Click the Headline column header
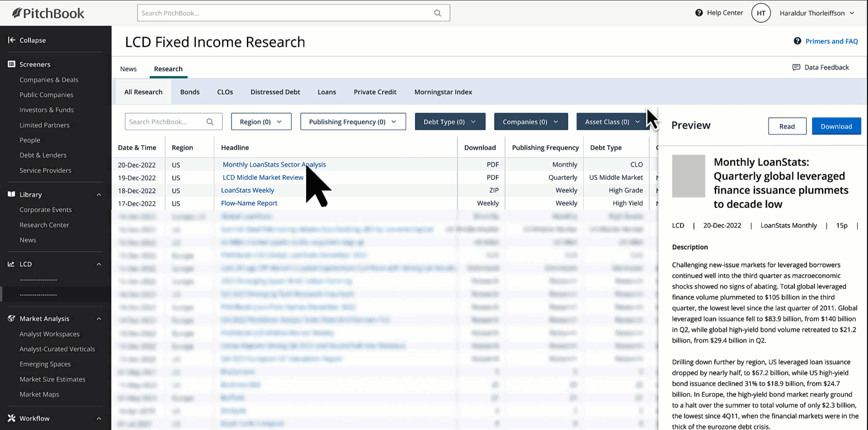The image size is (868, 430). click(235, 147)
